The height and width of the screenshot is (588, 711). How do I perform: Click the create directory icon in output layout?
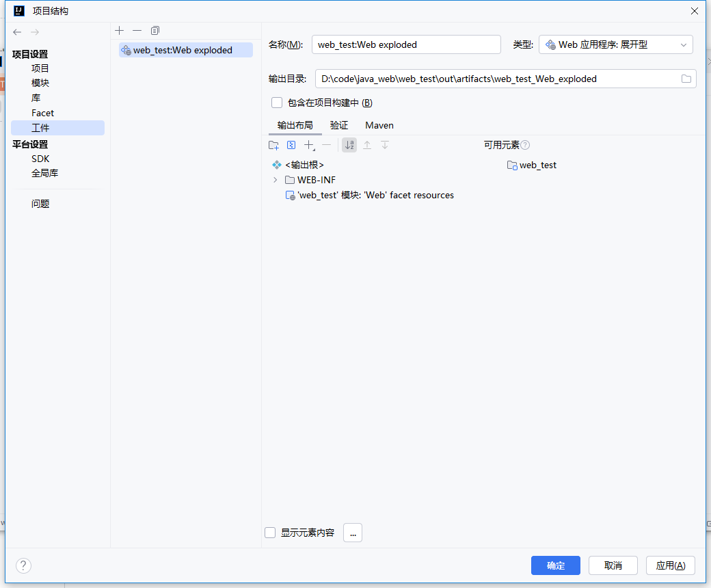coord(273,145)
